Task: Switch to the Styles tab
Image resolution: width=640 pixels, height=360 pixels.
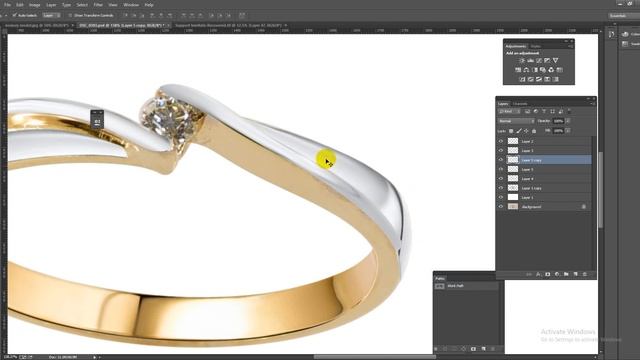Action: (x=536, y=46)
